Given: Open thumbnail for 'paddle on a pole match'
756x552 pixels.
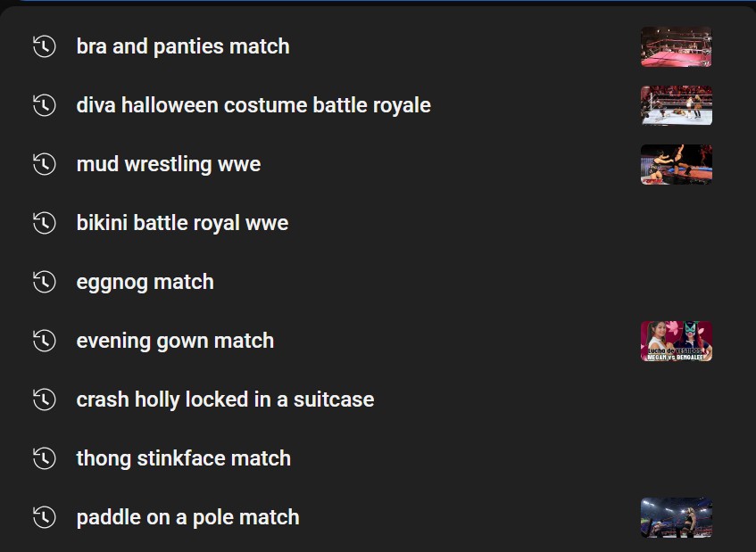Looking at the screenshot, I should click(x=676, y=518).
